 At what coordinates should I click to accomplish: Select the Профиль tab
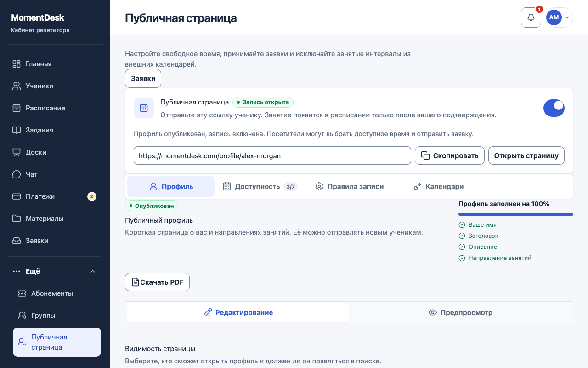tap(171, 186)
